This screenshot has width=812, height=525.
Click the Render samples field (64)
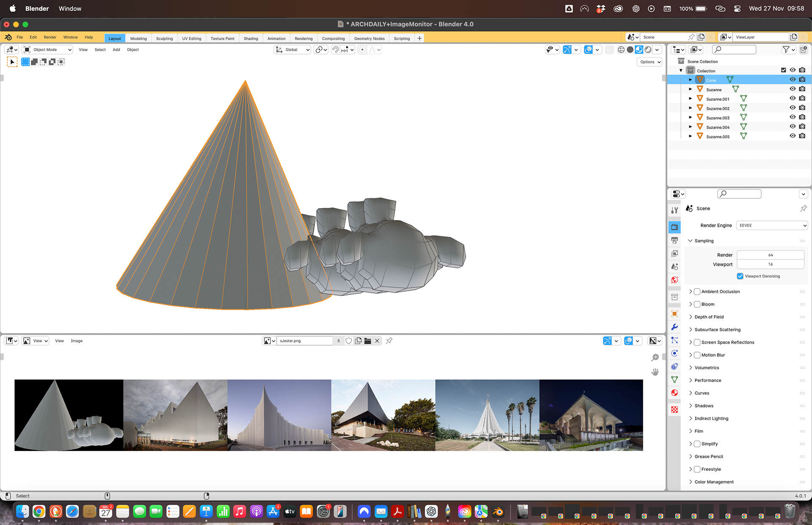[x=770, y=255]
